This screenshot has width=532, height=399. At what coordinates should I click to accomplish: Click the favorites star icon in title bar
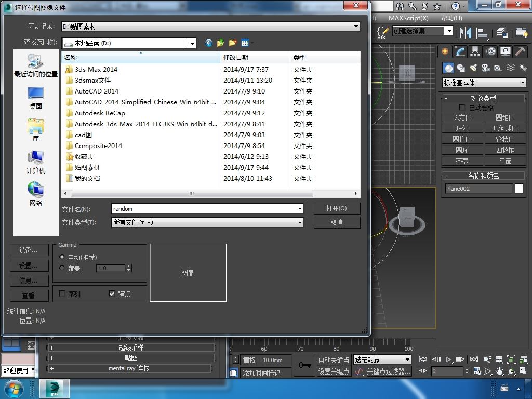click(x=437, y=6)
